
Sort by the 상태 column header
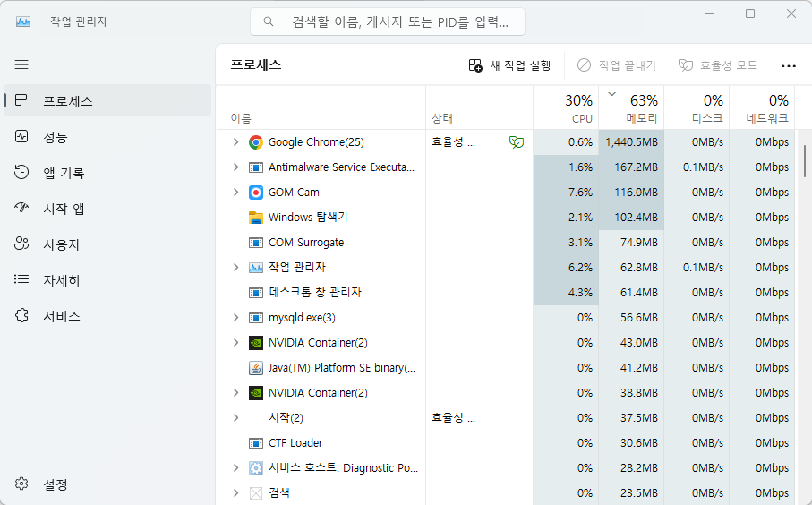(480, 107)
